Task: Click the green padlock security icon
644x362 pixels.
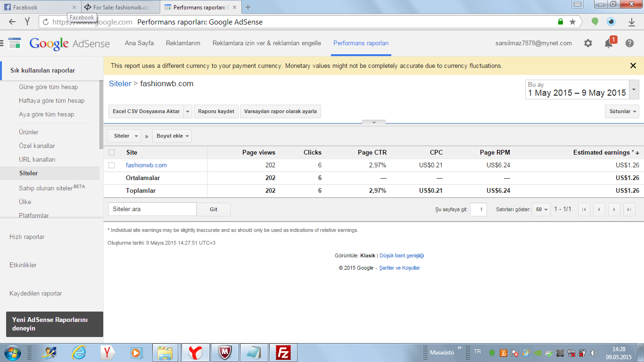Action: 561,22
